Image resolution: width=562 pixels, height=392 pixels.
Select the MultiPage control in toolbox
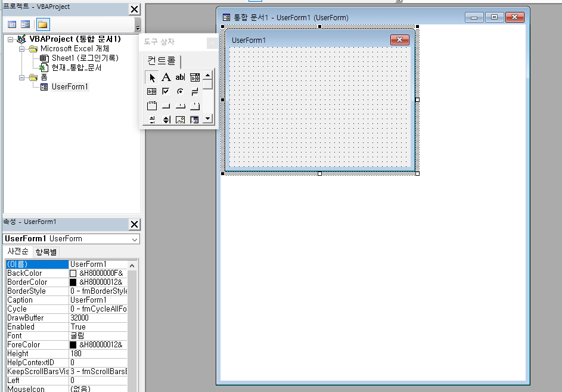(x=195, y=105)
